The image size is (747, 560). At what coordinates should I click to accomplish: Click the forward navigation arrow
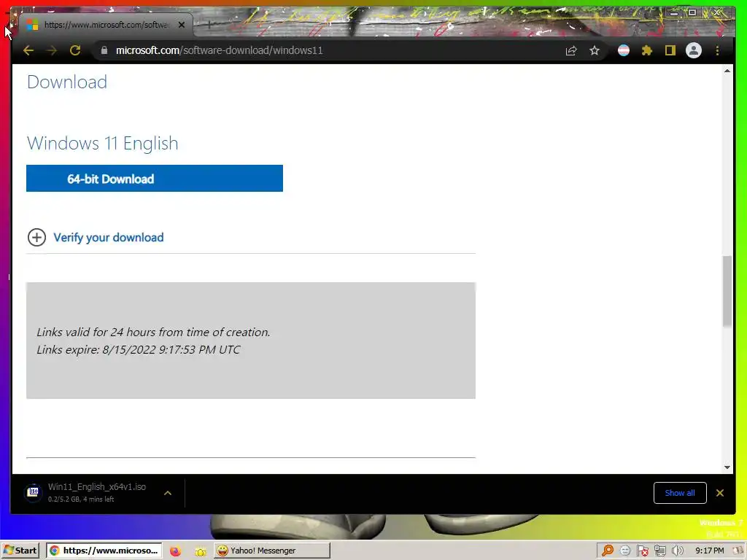[x=52, y=50]
